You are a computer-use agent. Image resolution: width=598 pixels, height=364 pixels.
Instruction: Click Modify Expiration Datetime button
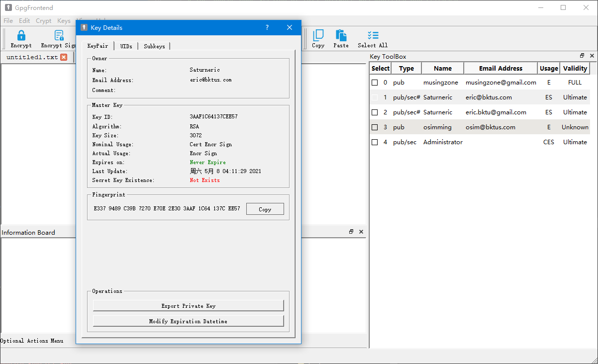189,321
